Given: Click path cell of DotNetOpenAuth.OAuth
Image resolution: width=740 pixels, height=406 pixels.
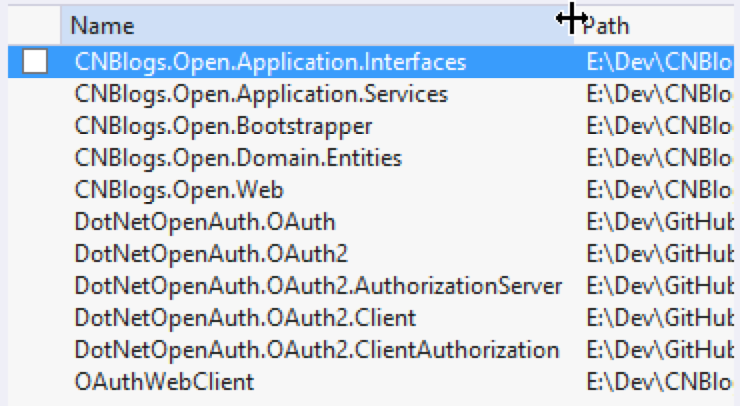Looking at the screenshot, I should click(659, 222).
